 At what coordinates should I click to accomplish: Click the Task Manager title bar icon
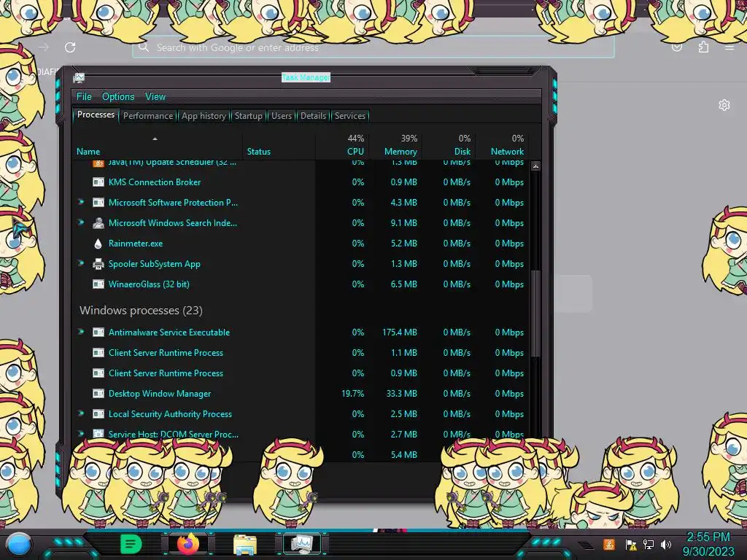click(x=79, y=78)
